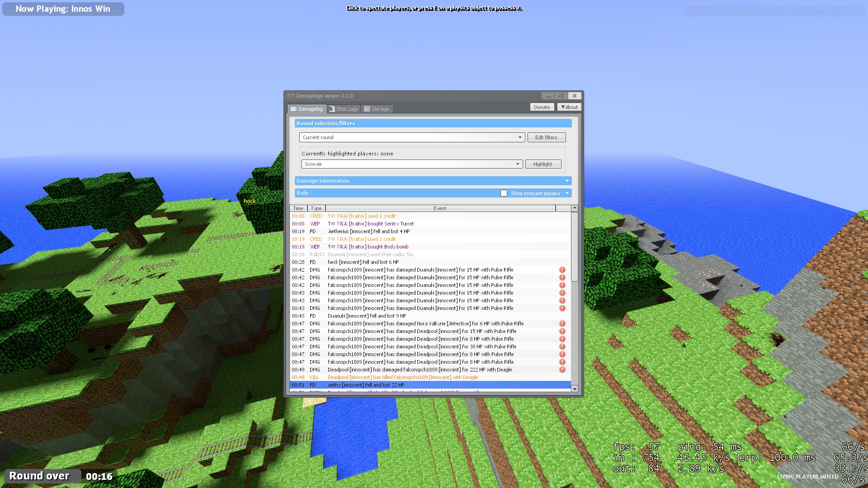Minimize the TTT Damagelogs window
Image resolution: width=868 pixels, height=488 pixels.
[548, 96]
